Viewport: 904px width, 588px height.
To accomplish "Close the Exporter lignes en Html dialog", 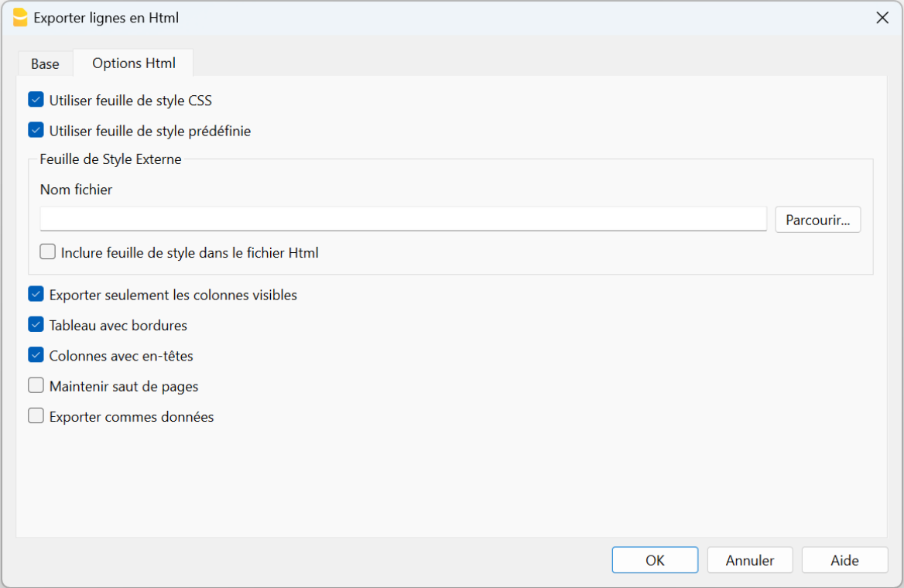I will pos(882,18).
